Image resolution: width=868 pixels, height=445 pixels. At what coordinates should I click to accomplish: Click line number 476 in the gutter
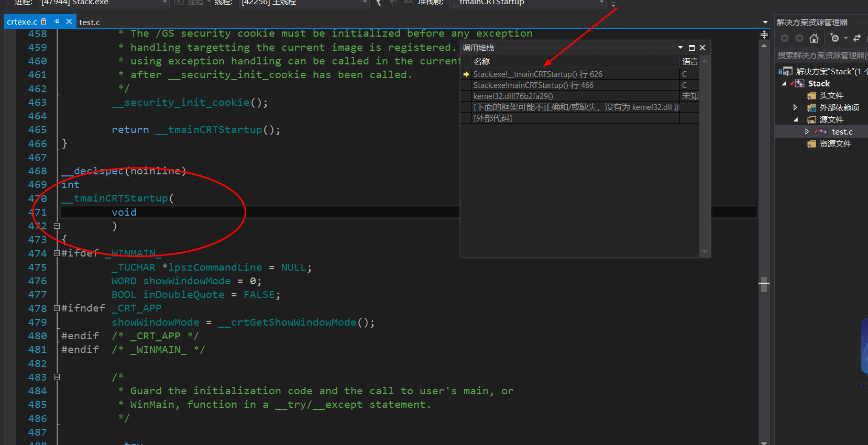(38, 281)
